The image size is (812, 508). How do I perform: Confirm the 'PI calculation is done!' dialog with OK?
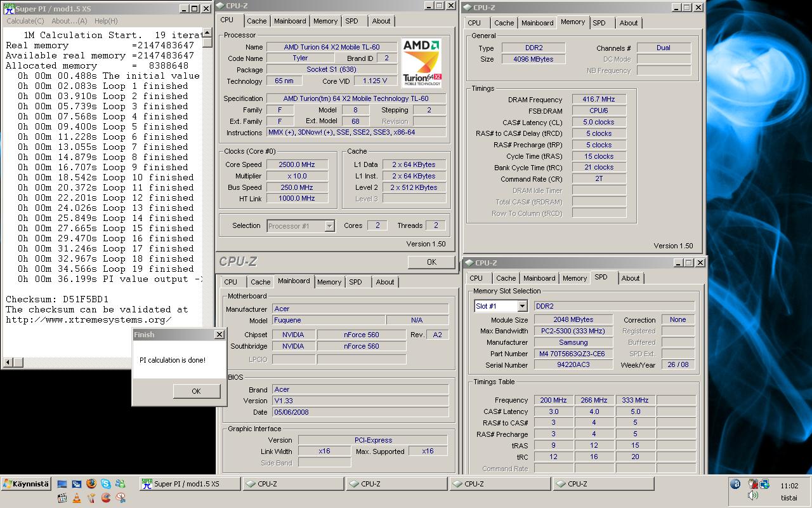(x=196, y=391)
